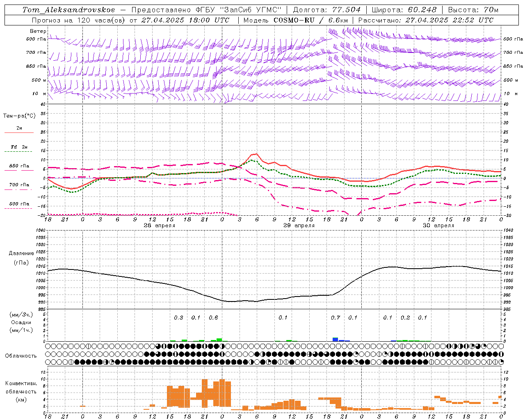
Task: Click the date label 29 апреля
Action: [x=299, y=226]
